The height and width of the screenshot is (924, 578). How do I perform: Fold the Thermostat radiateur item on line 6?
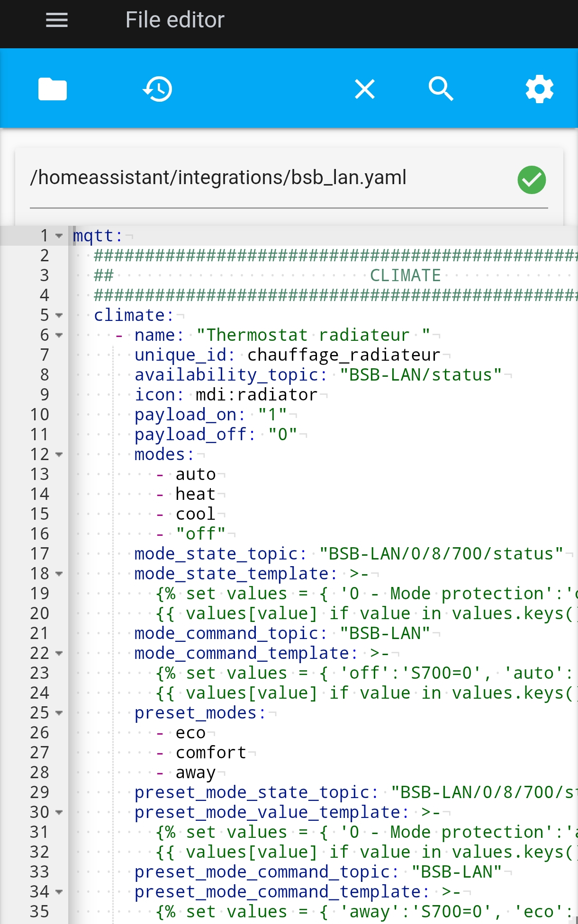(x=59, y=335)
